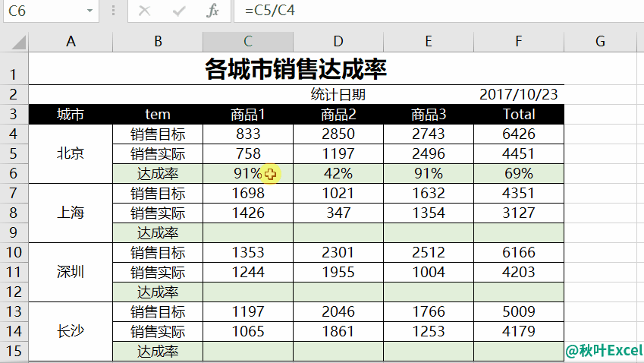644x363 pixels.
Task: Click the formula bar resize dots handle
Action: 113,11
